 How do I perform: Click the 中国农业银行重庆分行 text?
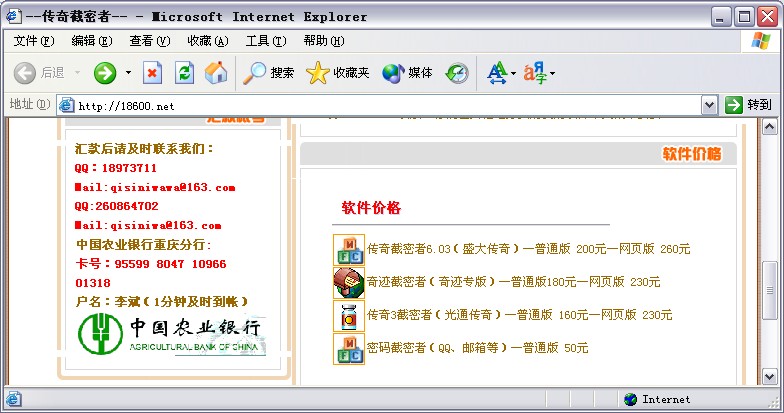pos(144,244)
